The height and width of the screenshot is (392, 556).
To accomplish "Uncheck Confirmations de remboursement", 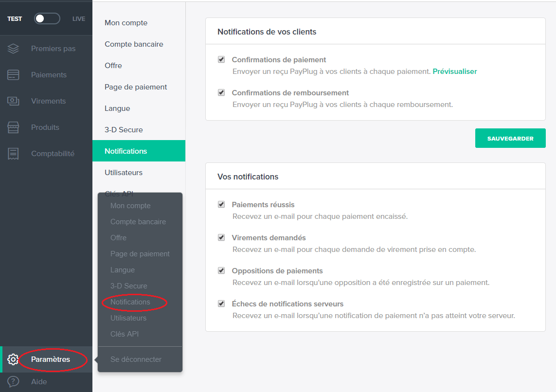I will pyautogui.click(x=221, y=92).
